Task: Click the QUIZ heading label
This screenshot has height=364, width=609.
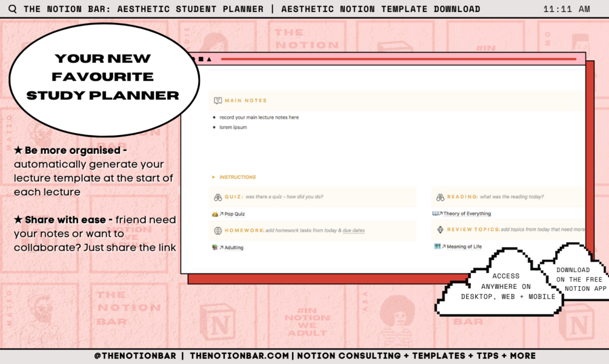Action: click(234, 197)
